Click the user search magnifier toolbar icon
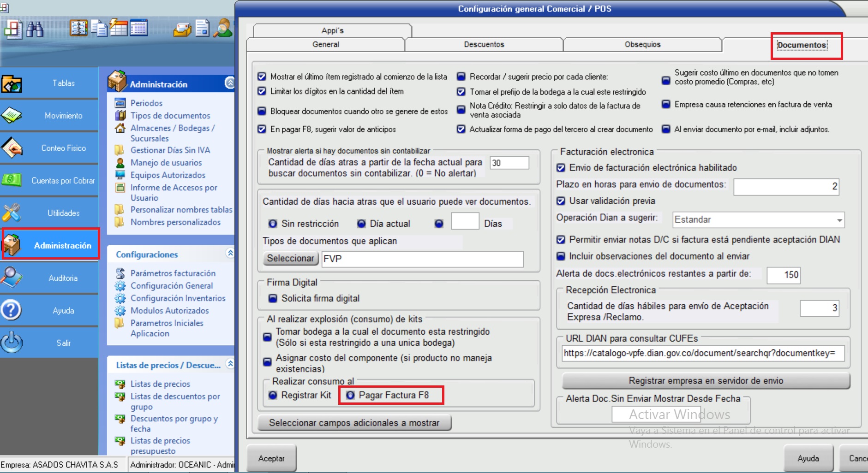Screen dimensions: 868x473 224,28
